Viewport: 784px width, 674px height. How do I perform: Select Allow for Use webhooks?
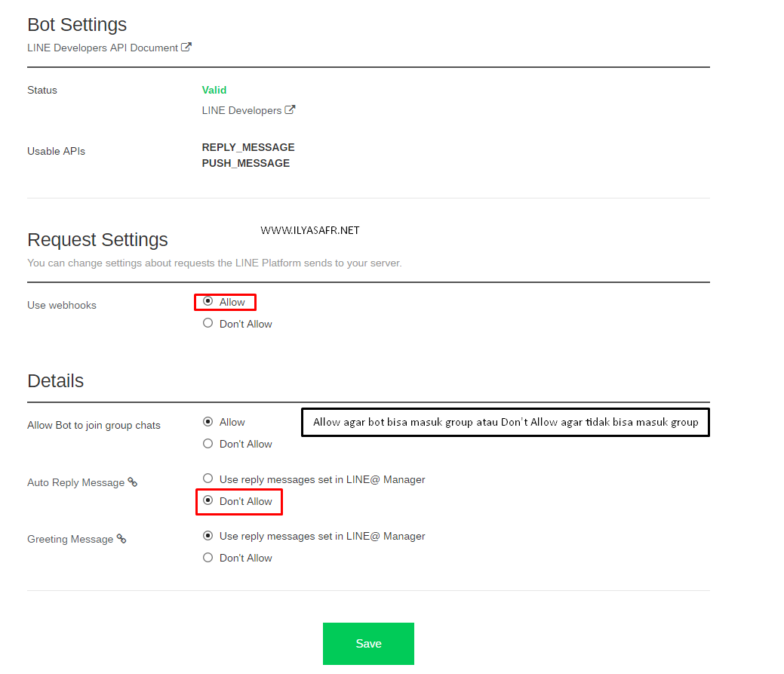coord(208,301)
